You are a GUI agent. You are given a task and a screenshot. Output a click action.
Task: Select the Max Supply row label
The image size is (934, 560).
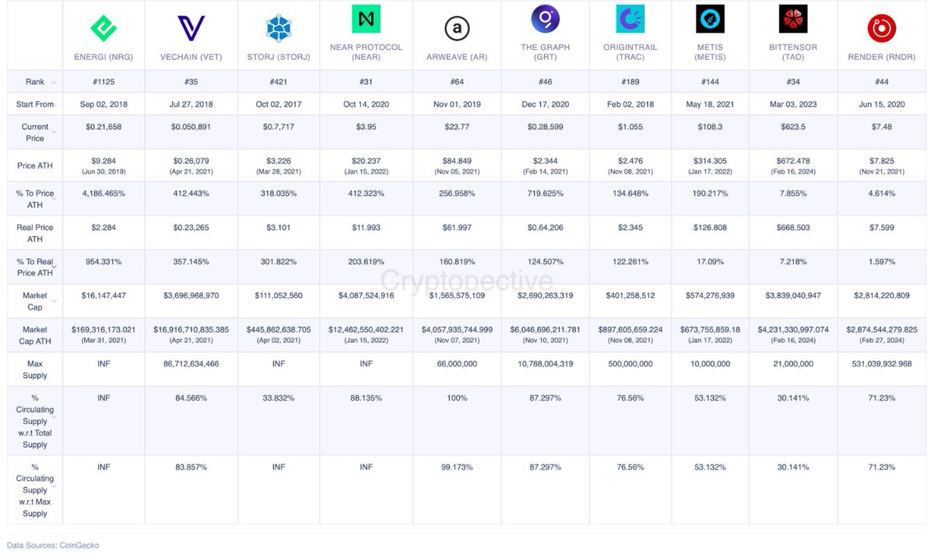point(35,369)
